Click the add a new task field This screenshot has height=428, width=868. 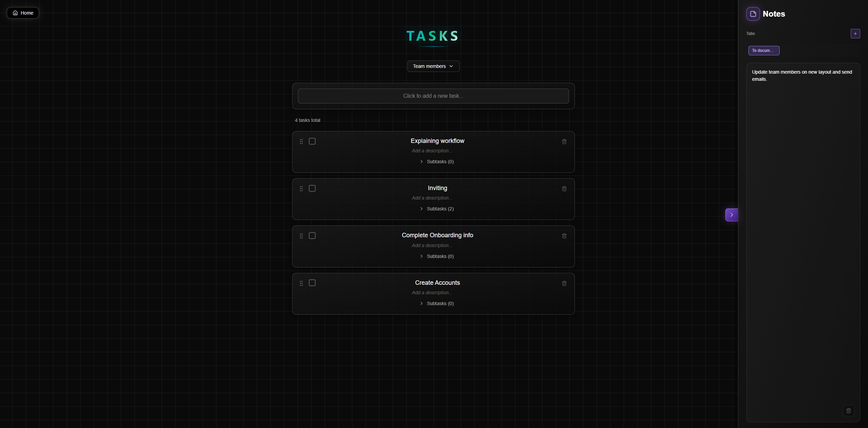[x=432, y=96]
